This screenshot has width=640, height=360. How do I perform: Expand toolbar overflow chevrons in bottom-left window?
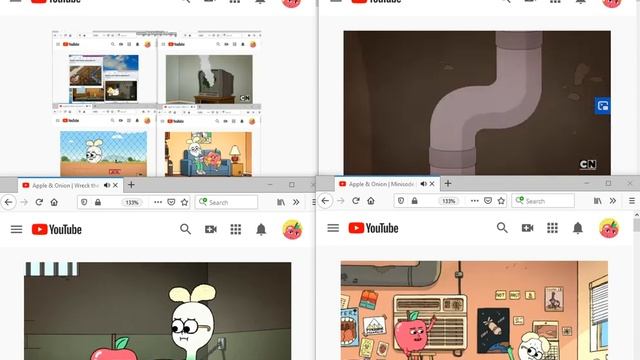click(x=296, y=202)
